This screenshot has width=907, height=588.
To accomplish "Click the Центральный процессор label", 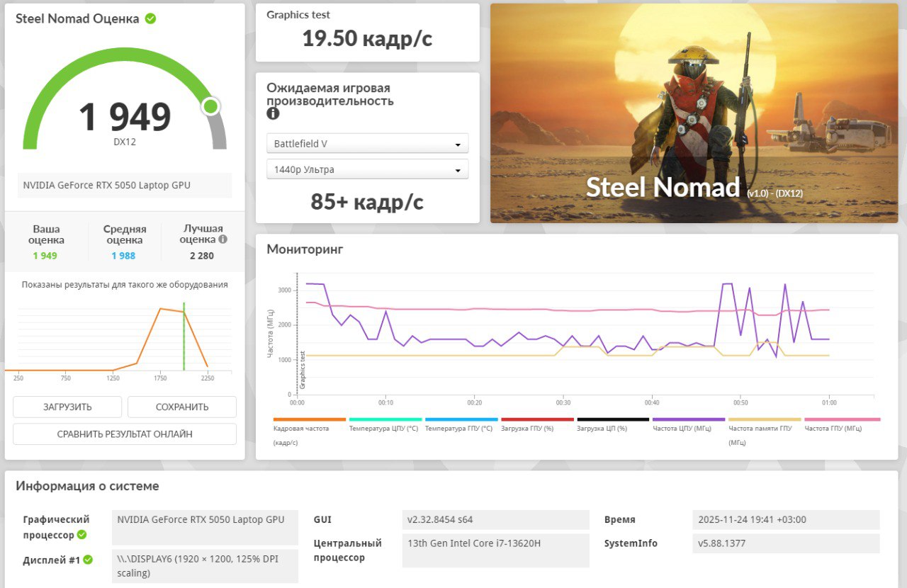I will click(x=348, y=550).
